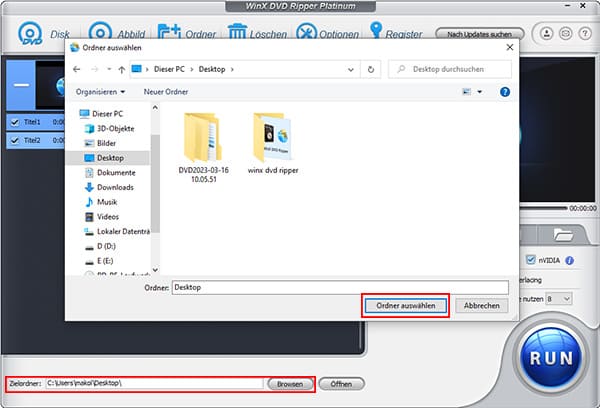Toggle the Titel1 checkbox
Image resolution: width=600 pixels, height=408 pixels.
15,122
